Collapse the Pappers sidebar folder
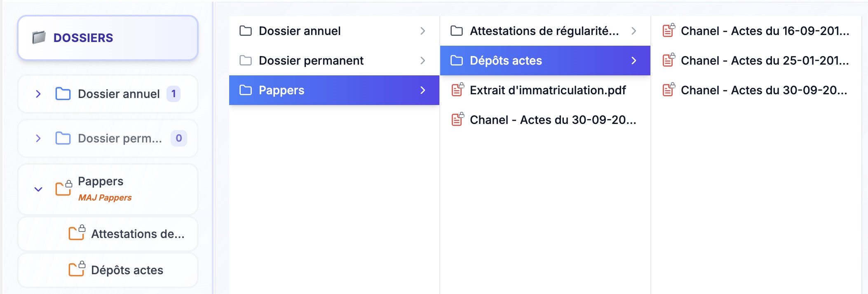Screen dimensions: 868x294 point(38,189)
